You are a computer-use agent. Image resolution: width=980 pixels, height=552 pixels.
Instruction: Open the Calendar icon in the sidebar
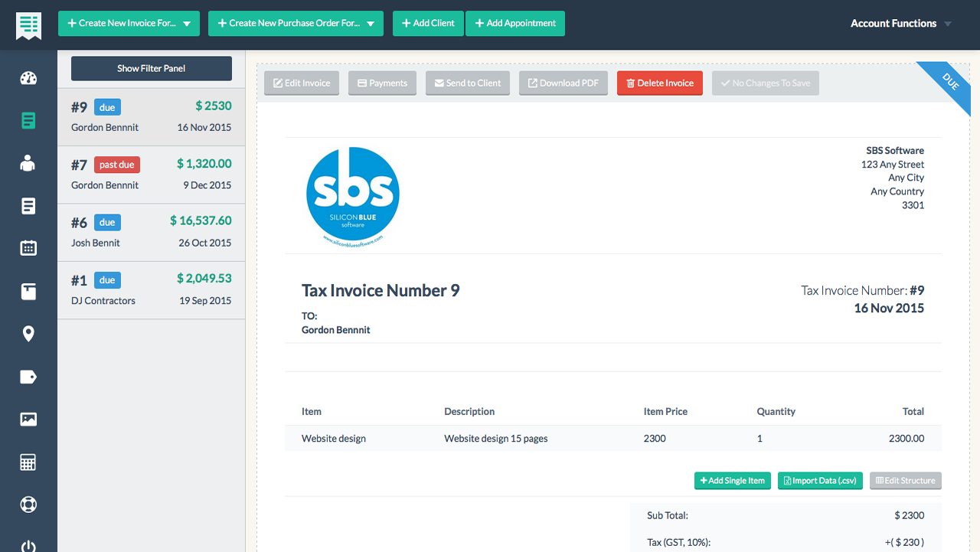pyautogui.click(x=28, y=248)
